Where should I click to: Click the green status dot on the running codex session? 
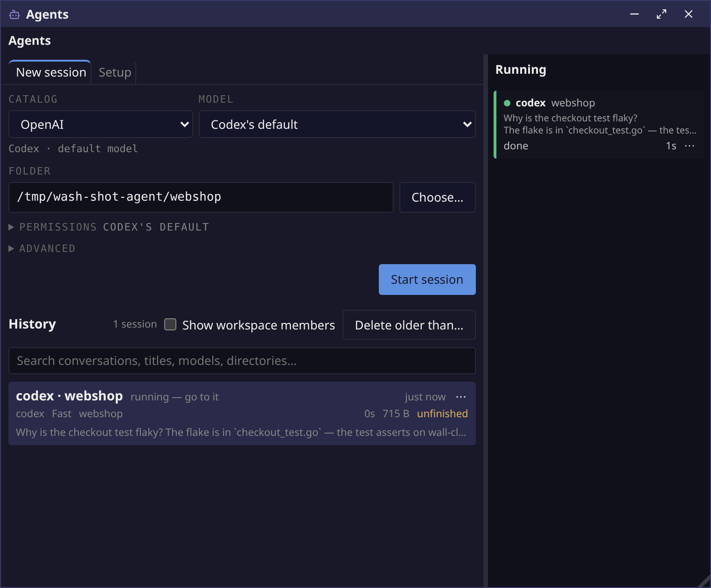click(x=507, y=103)
